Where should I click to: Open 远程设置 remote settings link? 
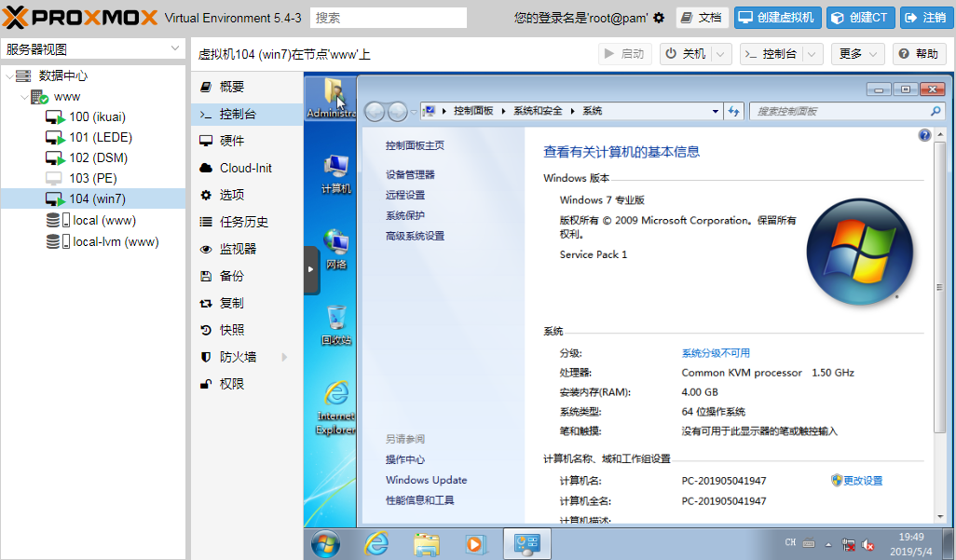pyautogui.click(x=405, y=195)
